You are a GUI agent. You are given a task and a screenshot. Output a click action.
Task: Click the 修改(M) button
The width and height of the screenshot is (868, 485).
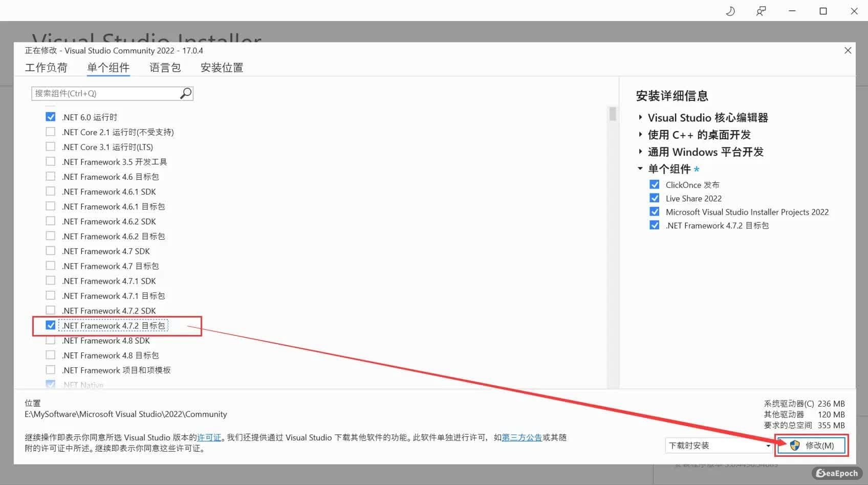(x=812, y=446)
